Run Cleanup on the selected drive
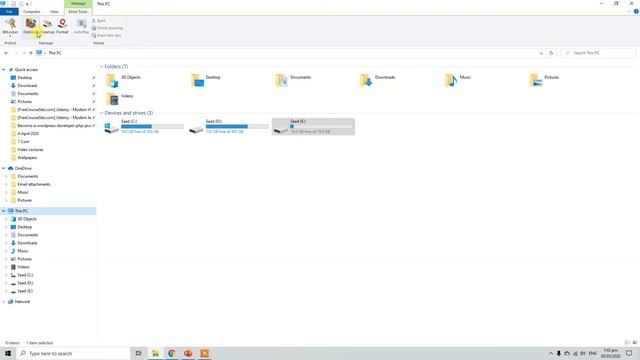 (x=47, y=27)
